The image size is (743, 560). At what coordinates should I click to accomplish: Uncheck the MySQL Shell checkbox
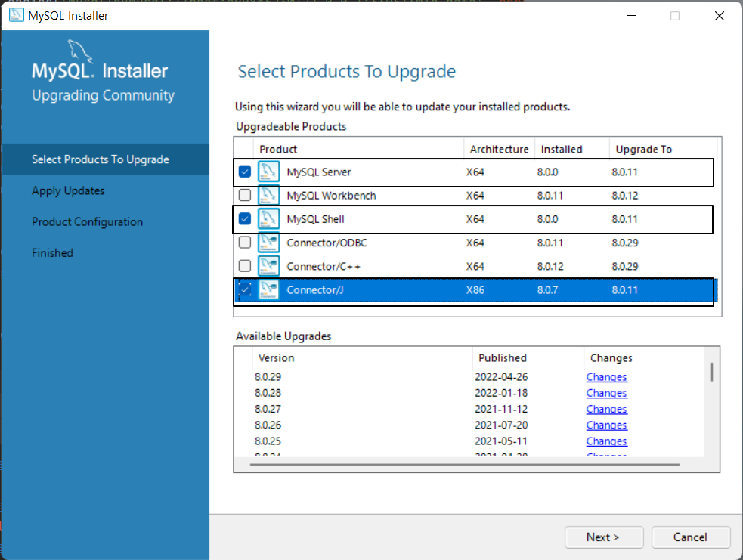tap(244, 219)
